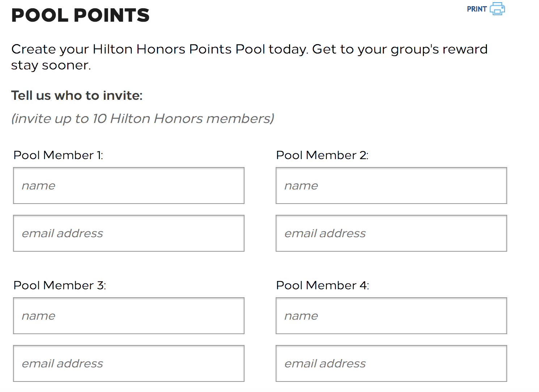Click the name placeholder text in first field
This screenshot has width=539, height=392.
point(38,186)
